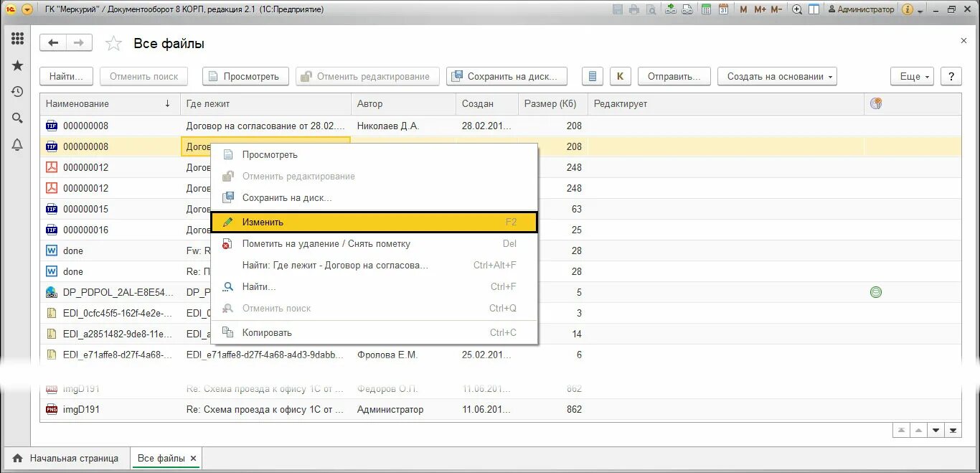Viewport: 980px width, 473px height.
Task: Move list down with the down arrow
Action: (936, 430)
